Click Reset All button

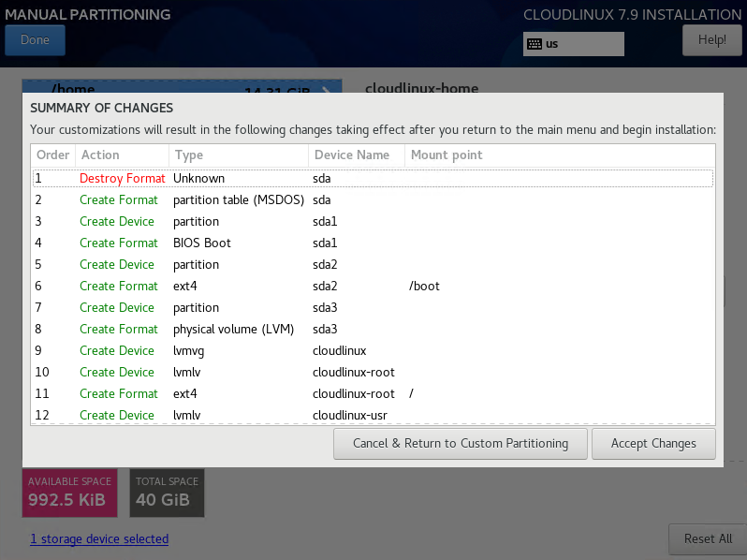[x=708, y=539]
